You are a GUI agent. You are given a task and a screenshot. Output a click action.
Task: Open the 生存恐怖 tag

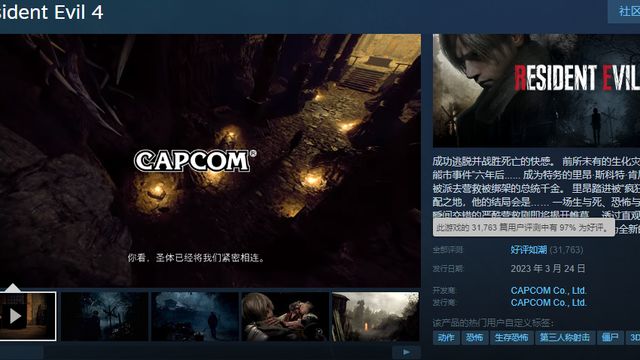[511, 338]
